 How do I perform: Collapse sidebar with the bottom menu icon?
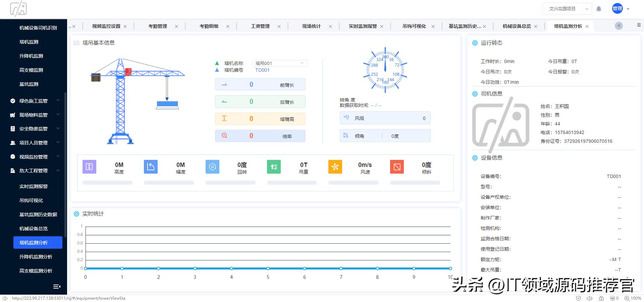click(x=57, y=286)
